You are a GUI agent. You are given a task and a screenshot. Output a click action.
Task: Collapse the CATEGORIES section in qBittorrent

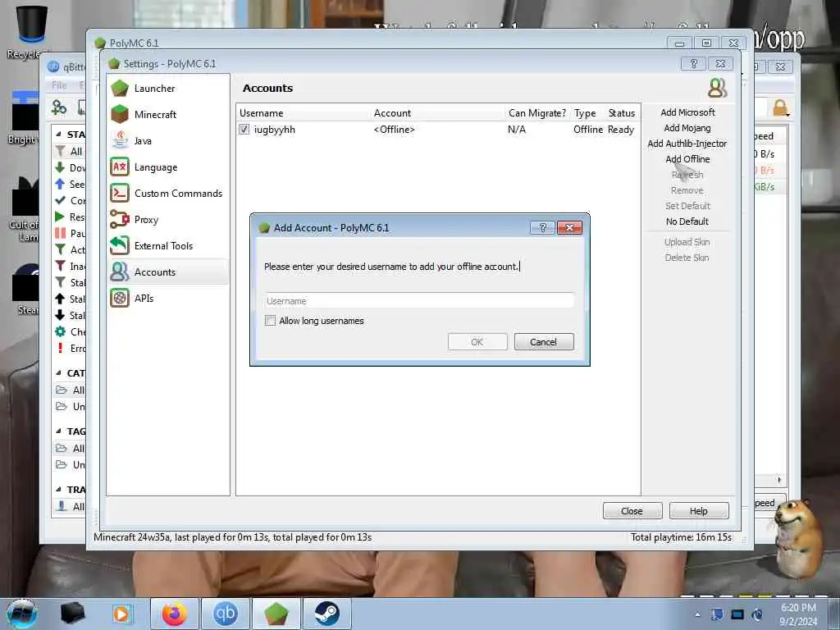pos(58,373)
